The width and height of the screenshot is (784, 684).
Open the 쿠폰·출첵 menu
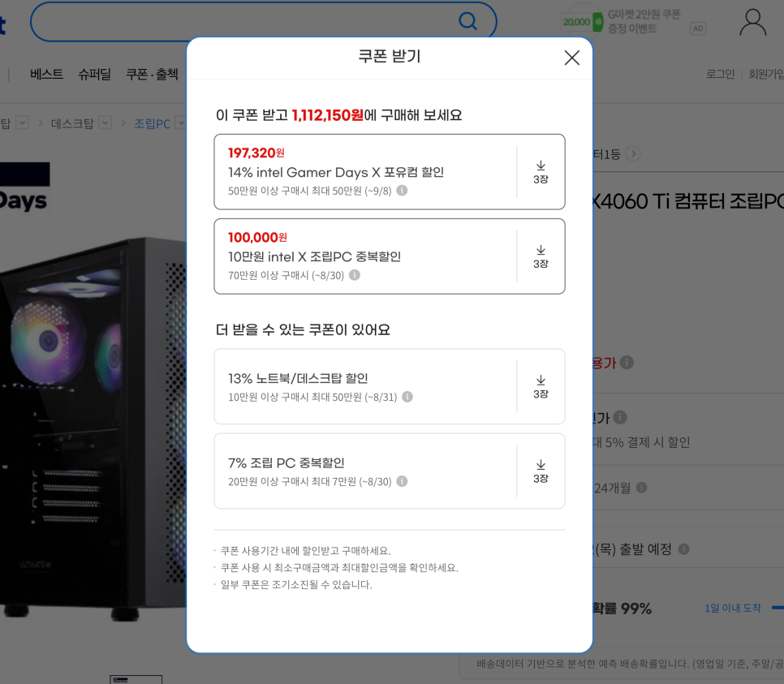pyautogui.click(x=152, y=74)
